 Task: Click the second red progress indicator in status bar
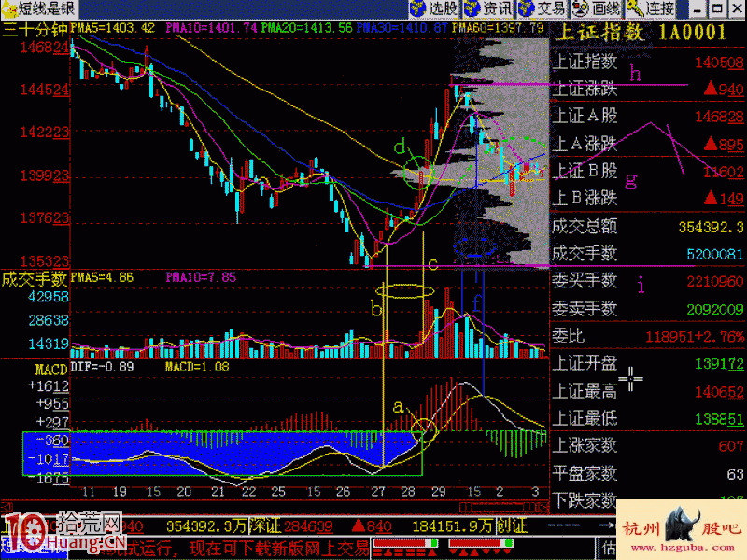coord(481,544)
